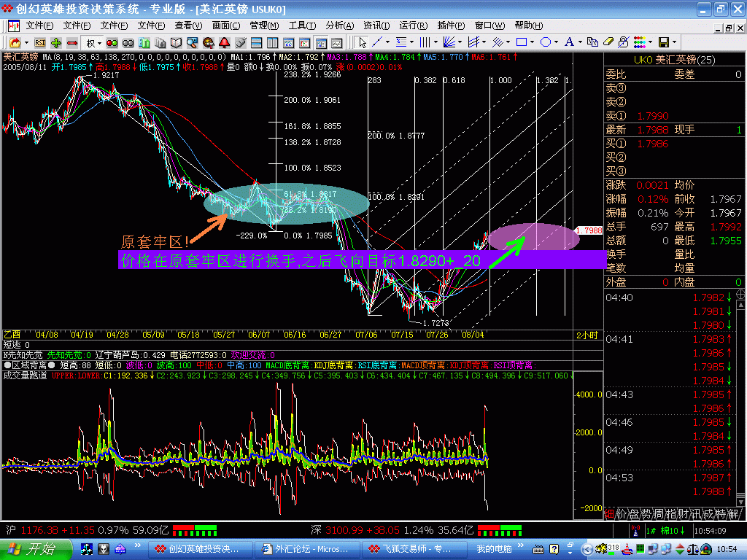Image resolution: width=747 pixels, height=560 pixels.
Task: Click the magnifier search toolbar icon
Action: (x=192, y=43)
